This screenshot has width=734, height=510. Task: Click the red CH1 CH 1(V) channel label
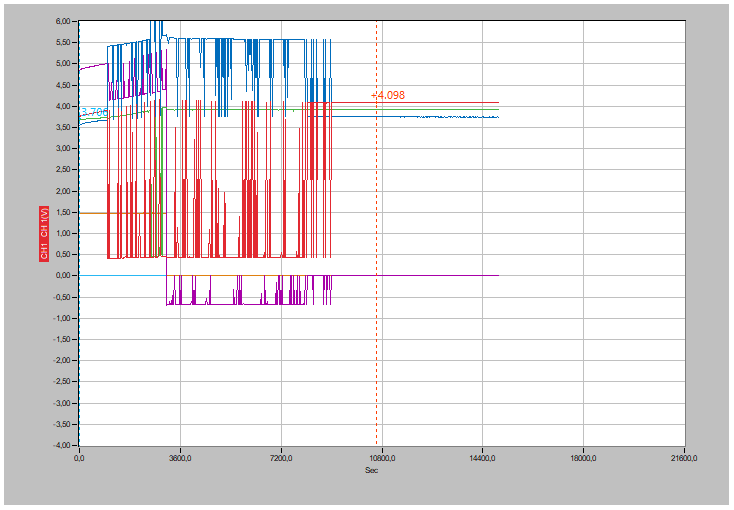point(44,233)
